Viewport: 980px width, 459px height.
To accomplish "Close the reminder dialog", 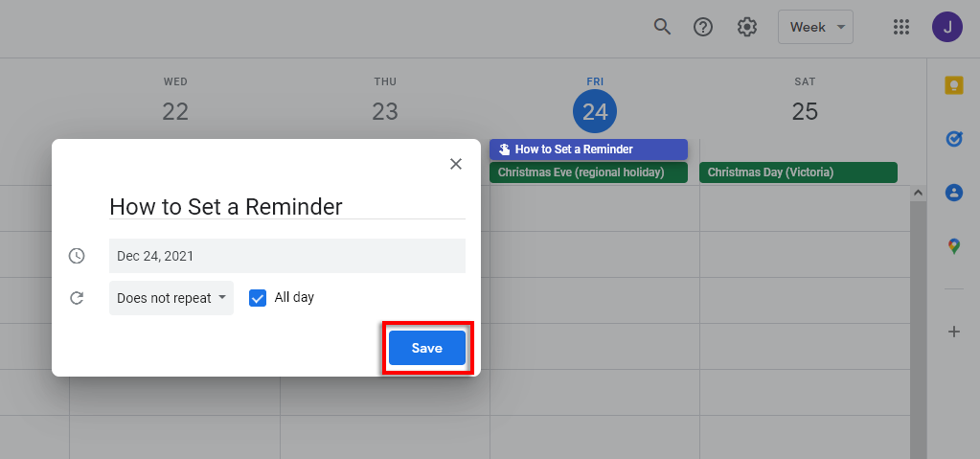I will point(456,164).
